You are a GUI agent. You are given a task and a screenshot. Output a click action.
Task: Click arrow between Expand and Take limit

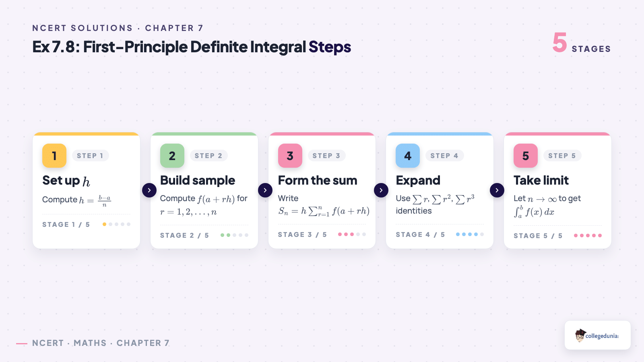click(497, 190)
